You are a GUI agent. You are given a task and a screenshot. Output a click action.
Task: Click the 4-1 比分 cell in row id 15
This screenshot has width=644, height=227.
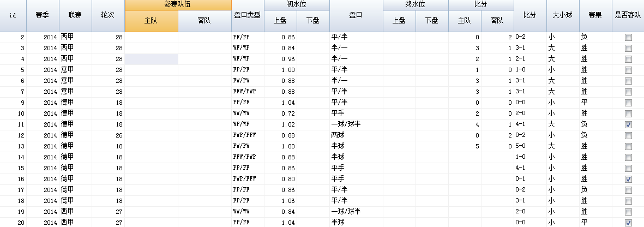(530, 168)
